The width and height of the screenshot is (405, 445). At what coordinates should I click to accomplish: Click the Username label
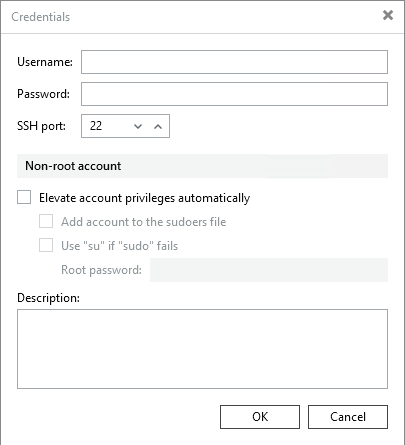click(45, 62)
